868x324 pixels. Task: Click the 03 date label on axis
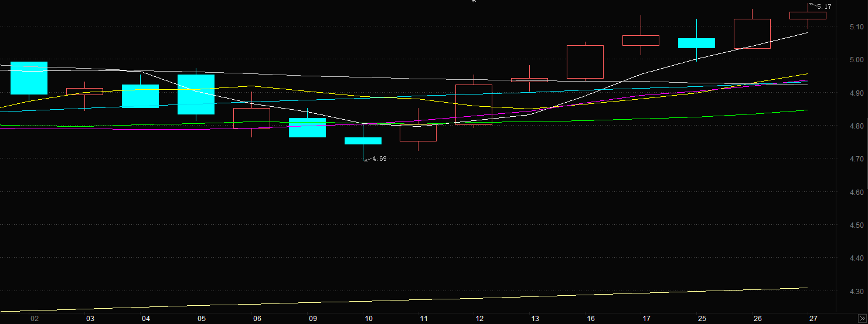[90, 319]
